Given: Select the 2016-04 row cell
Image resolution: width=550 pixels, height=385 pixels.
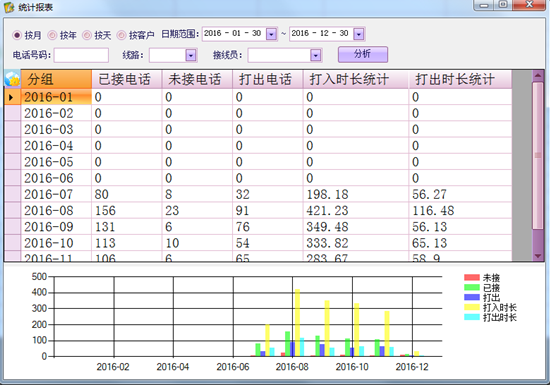Looking at the screenshot, I should [x=56, y=146].
